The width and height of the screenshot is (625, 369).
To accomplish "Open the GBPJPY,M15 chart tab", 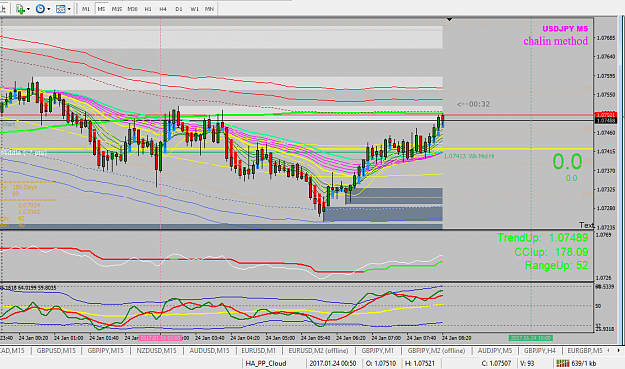I will [x=106, y=351].
